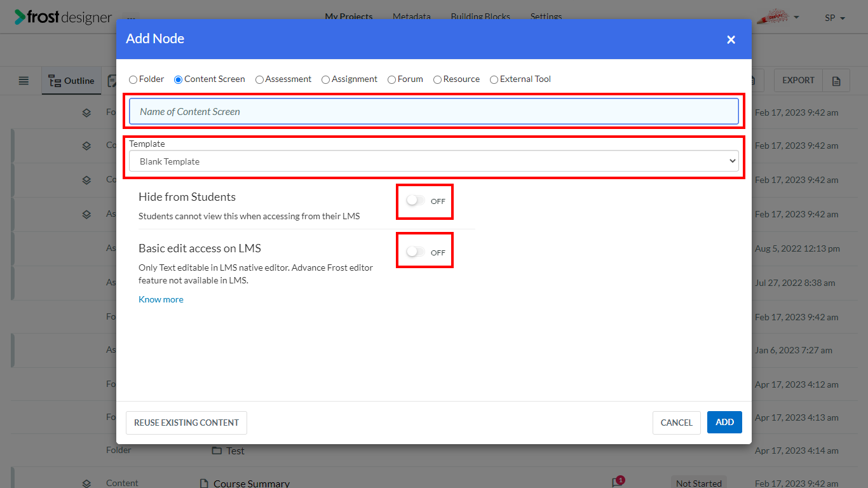Image resolution: width=868 pixels, height=488 pixels.
Task: Toggle Hide from Students switch
Action: pyautogui.click(x=416, y=201)
